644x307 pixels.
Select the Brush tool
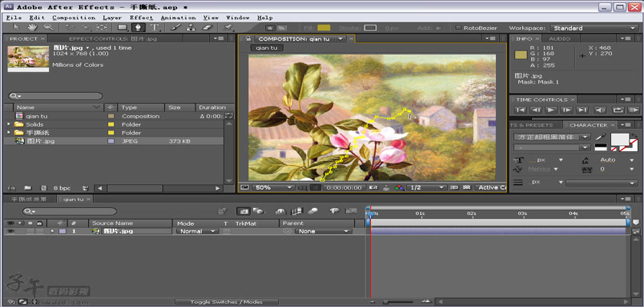(176, 28)
